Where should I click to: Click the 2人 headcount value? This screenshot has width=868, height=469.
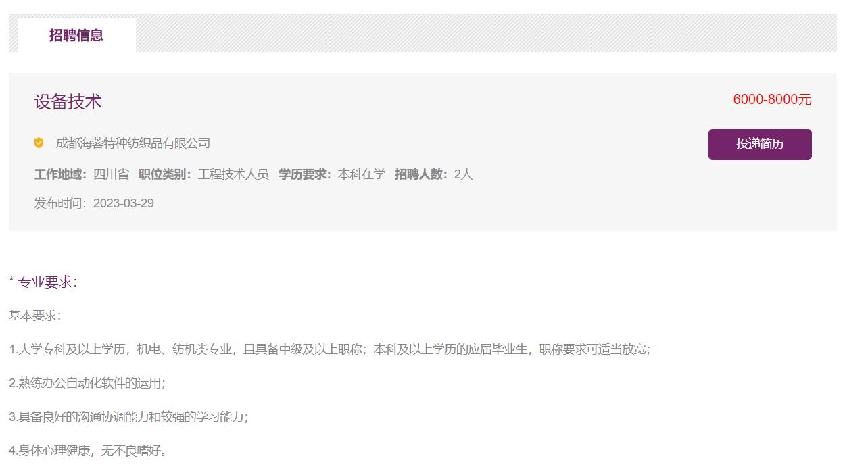(x=463, y=174)
